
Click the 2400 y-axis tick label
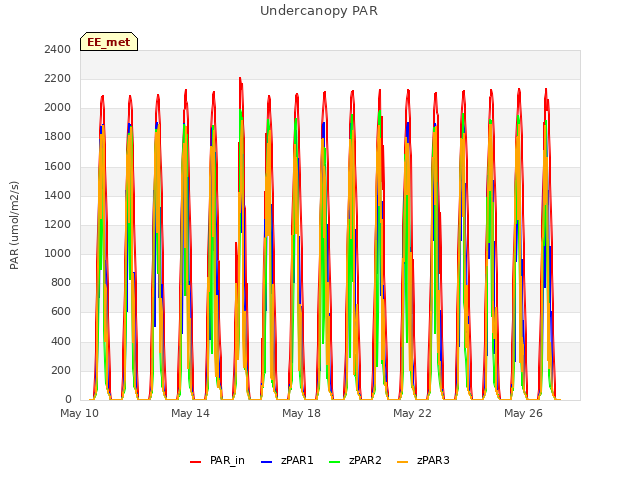coord(58,49)
